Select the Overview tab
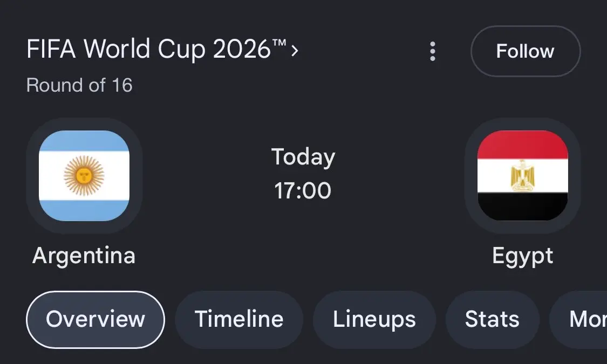 tap(95, 320)
